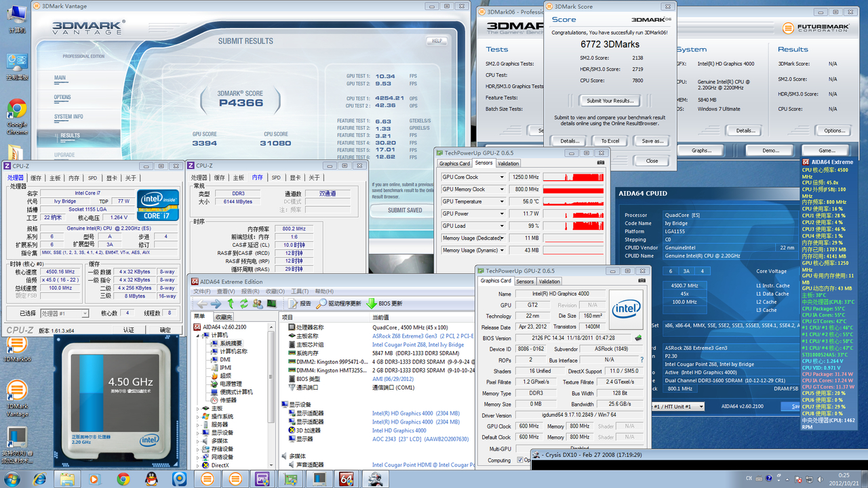
Task: Open GPU Core Clock sensor dropdown
Action: point(502,178)
